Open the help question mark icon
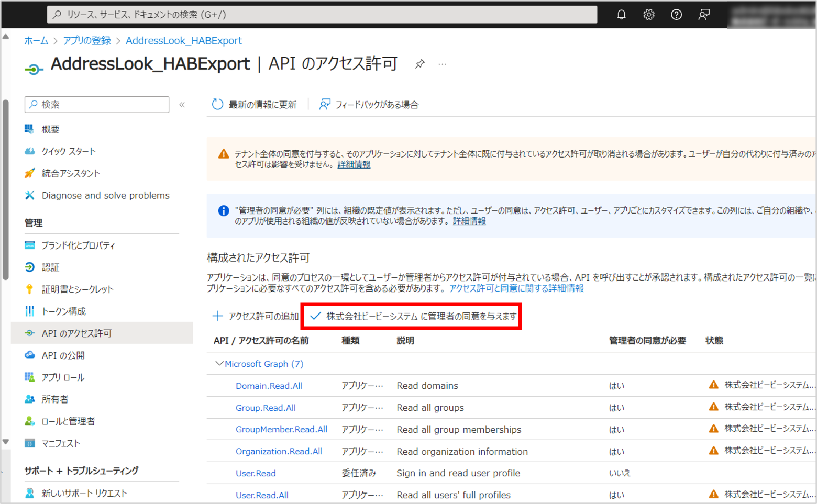 tap(676, 15)
